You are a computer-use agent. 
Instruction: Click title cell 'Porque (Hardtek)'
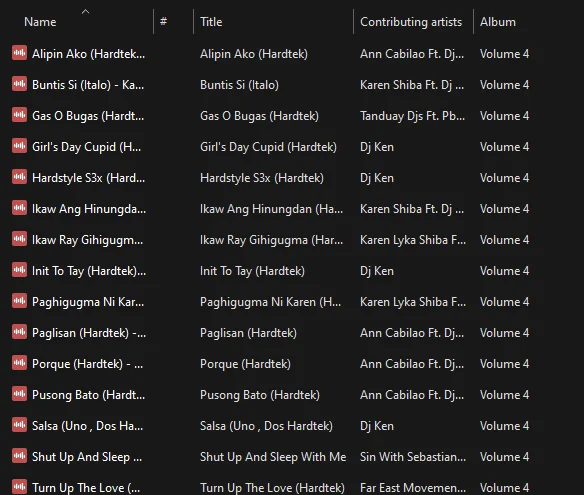coord(245,364)
